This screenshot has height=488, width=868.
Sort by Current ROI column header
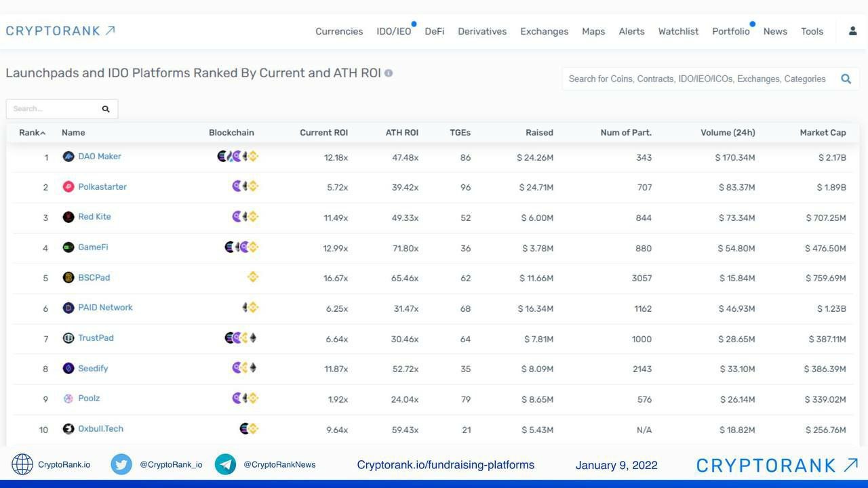tap(323, 133)
